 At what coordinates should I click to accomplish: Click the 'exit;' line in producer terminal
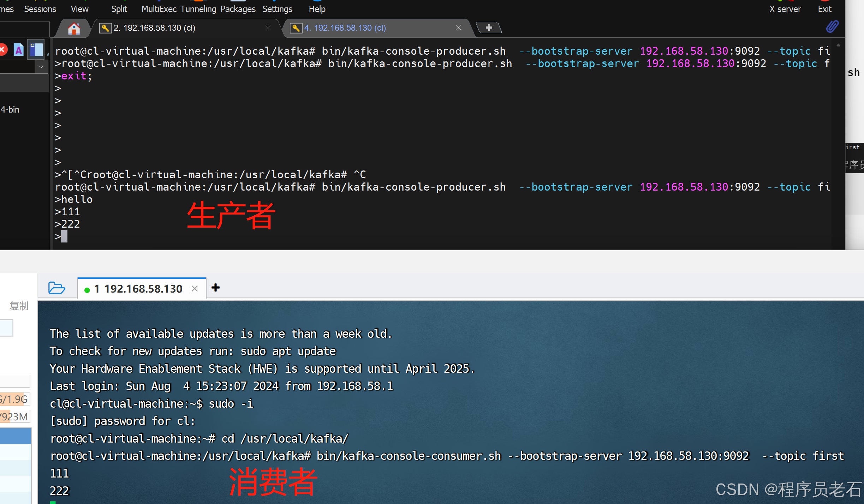pyautogui.click(x=73, y=76)
